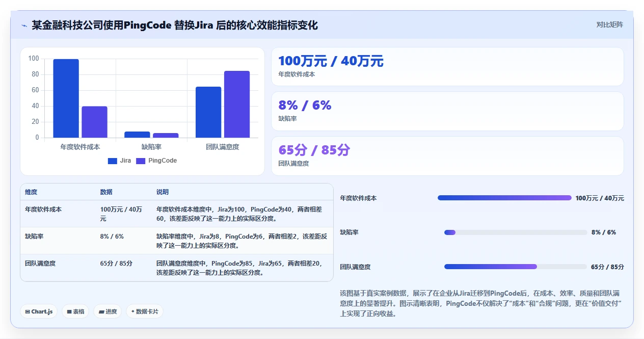Click the PingCode bar for 团队满意度
Screen dimensions: 644x339
(x=237, y=104)
